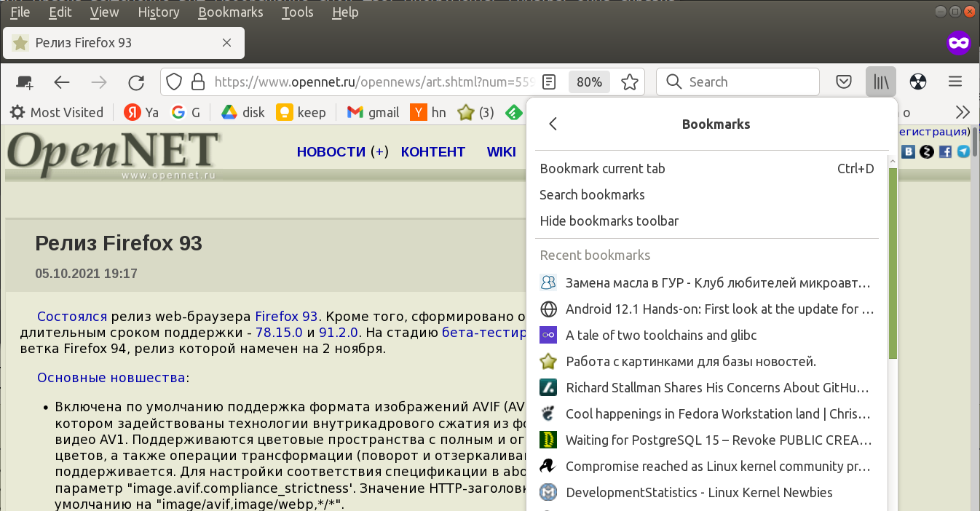
Task: Open the Most Visited bookmarks folder
Action: pyautogui.click(x=57, y=112)
